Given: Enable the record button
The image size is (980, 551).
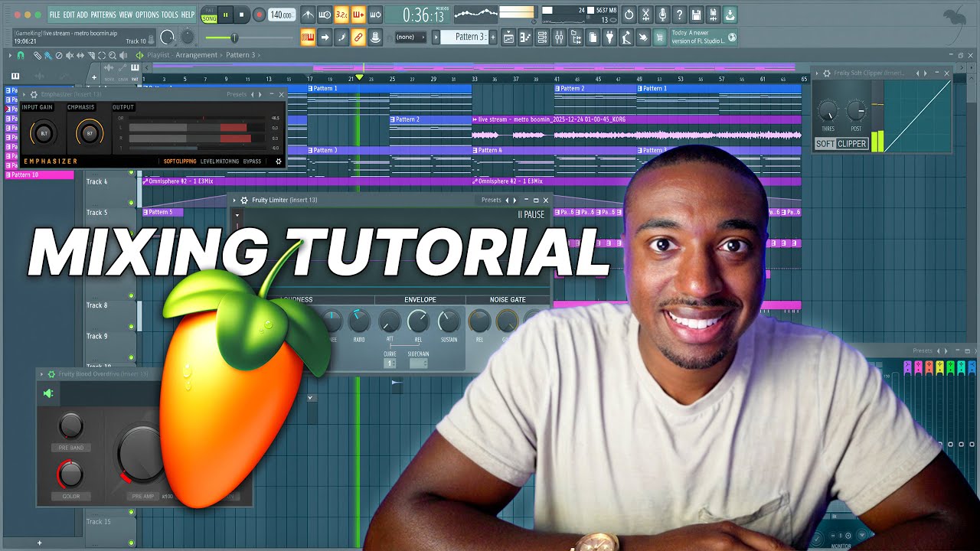Looking at the screenshot, I should pyautogui.click(x=259, y=15).
